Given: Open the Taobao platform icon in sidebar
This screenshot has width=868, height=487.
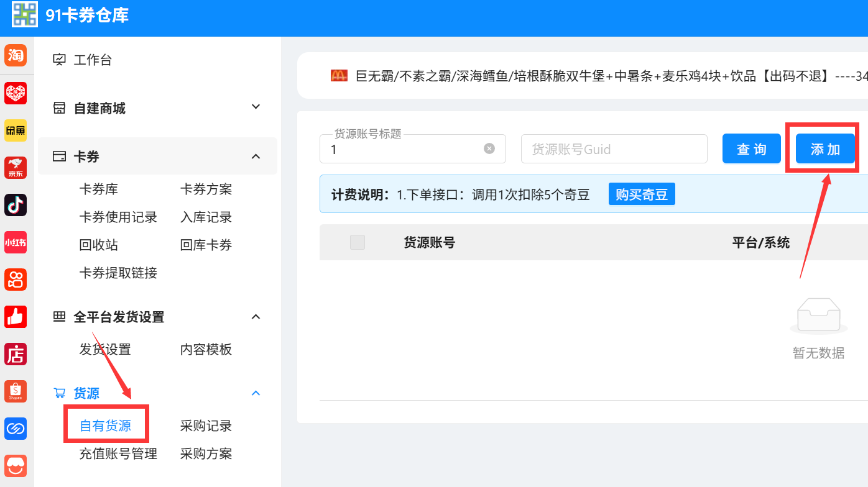Looking at the screenshot, I should 16,55.
